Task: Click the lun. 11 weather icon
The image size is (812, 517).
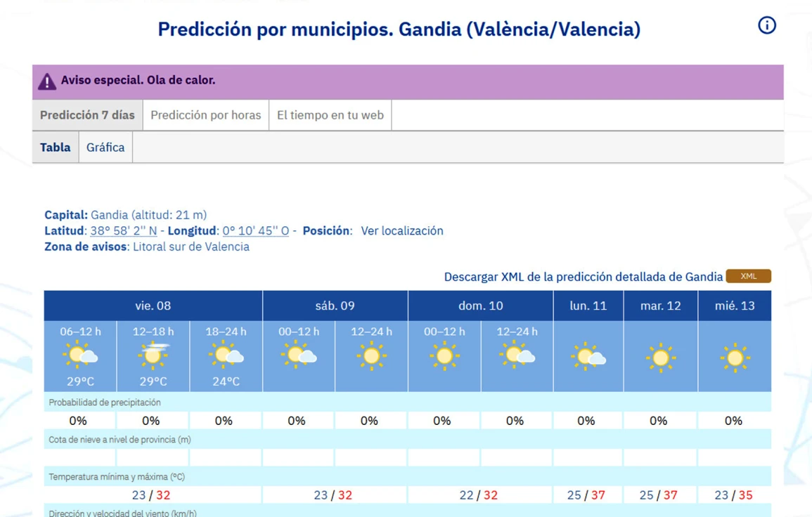Action: 588,357
